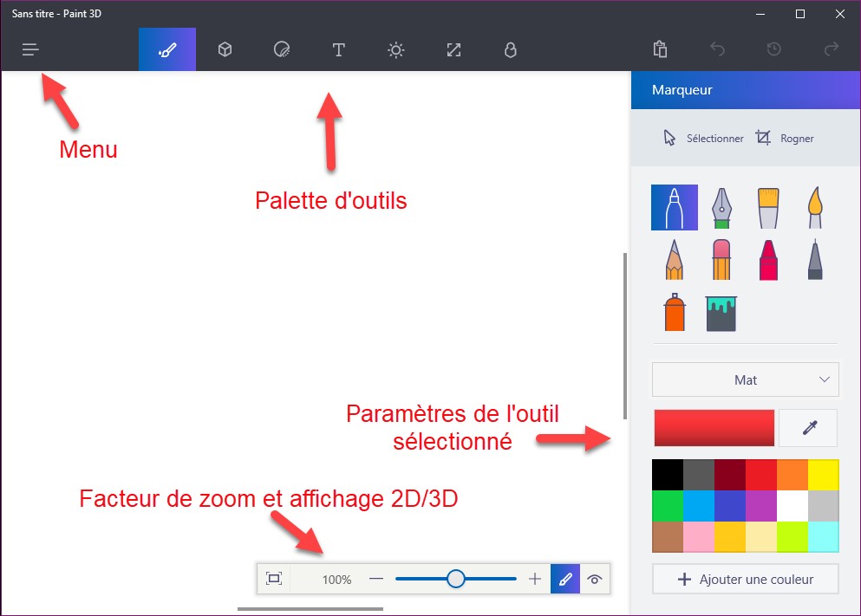Activate the eyedropper color picker
Viewport: 861px width, 616px height.
809,427
